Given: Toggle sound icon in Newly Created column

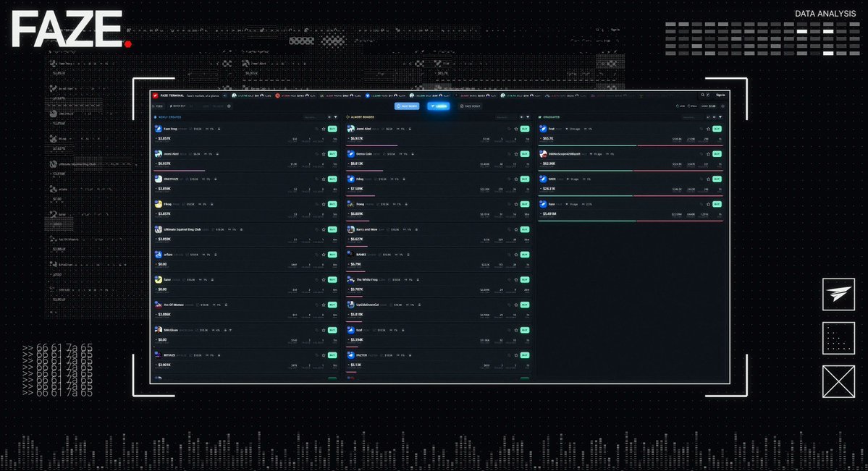Looking at the screenshot, I should tap(329, 117).
